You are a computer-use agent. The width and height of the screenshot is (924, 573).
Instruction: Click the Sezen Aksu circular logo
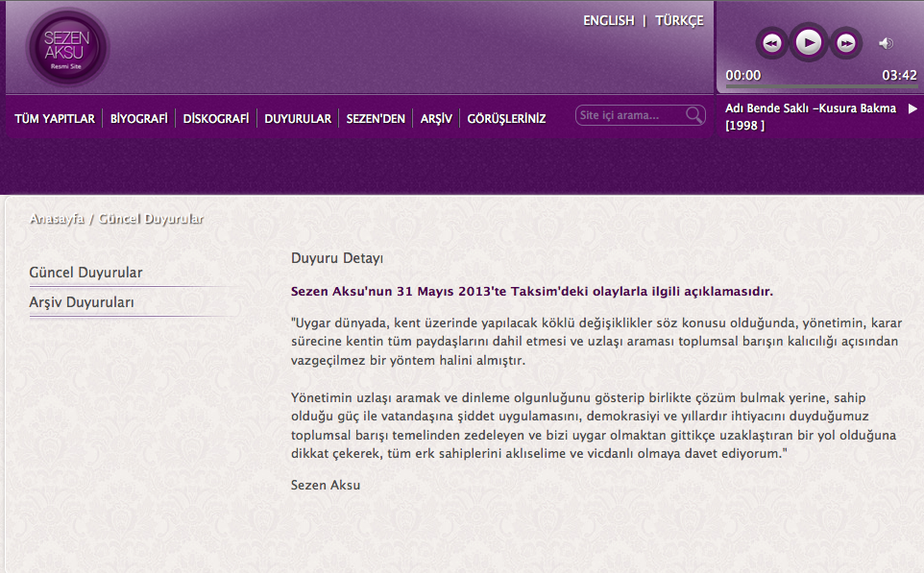tap(65, 46)
